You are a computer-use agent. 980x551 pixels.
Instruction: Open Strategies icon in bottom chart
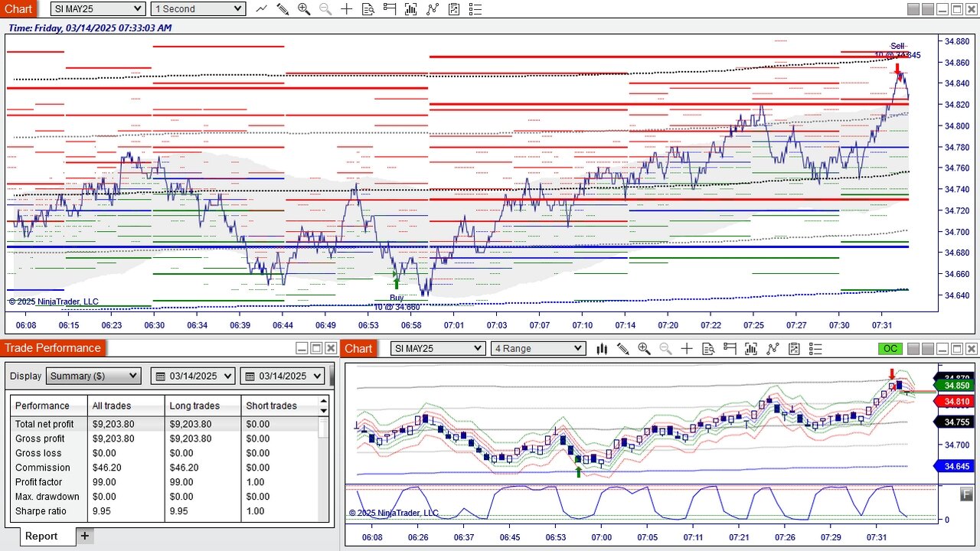tap(794, 348)
